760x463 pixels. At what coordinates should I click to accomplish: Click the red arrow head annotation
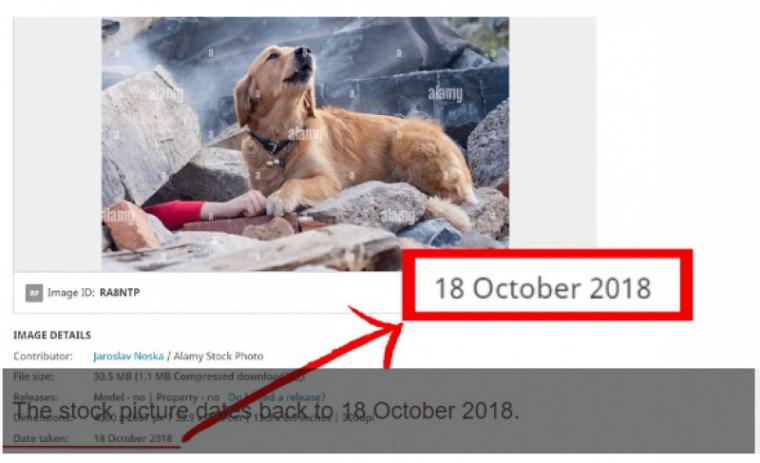pyautogui.click(x=383, y=330)
